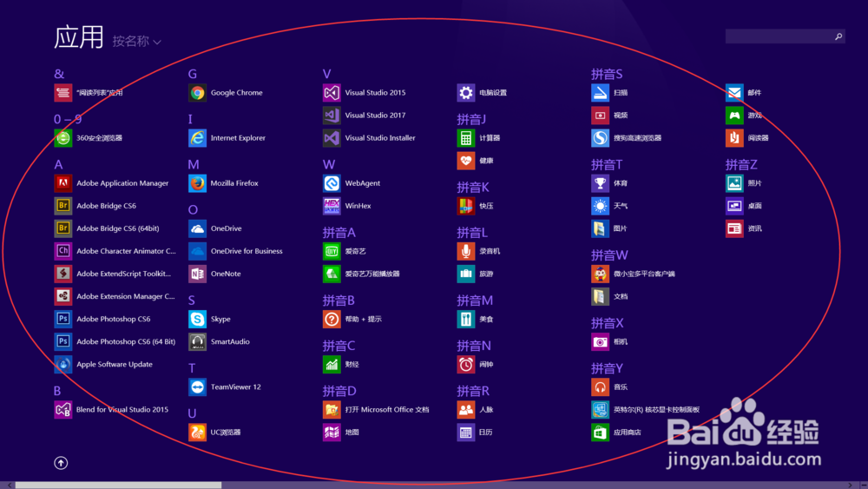Launch 微小宝多平台客户端 icon

click(600, 274)
